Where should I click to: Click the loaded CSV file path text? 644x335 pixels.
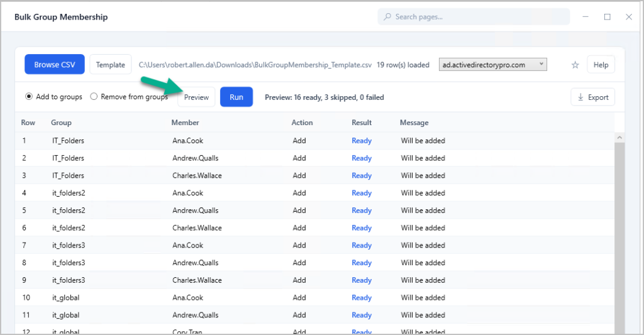255,65
